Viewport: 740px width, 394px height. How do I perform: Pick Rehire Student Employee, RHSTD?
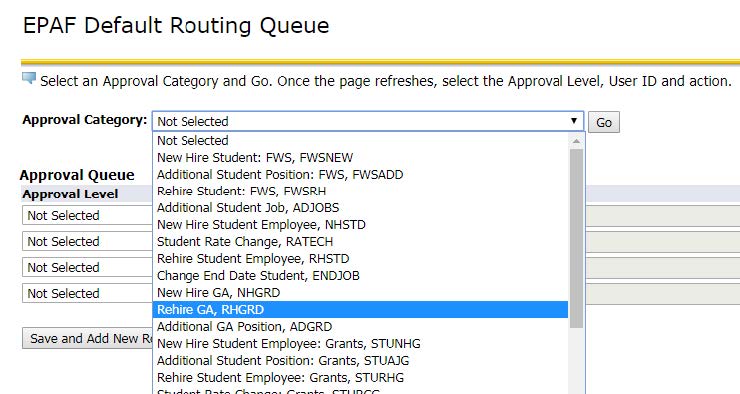pos(361,259)
